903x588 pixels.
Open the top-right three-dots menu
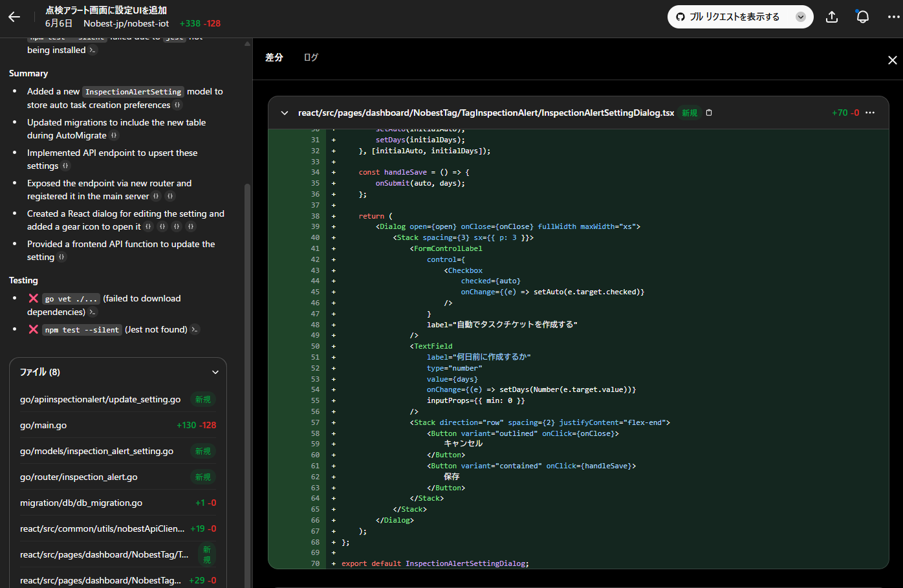click(893, 17)
